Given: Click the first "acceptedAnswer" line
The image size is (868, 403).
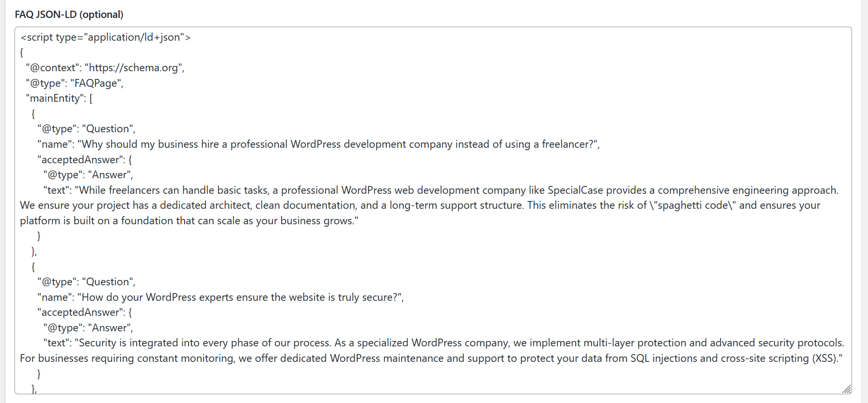Looking at the screenshot, I should tap(84, 160).
